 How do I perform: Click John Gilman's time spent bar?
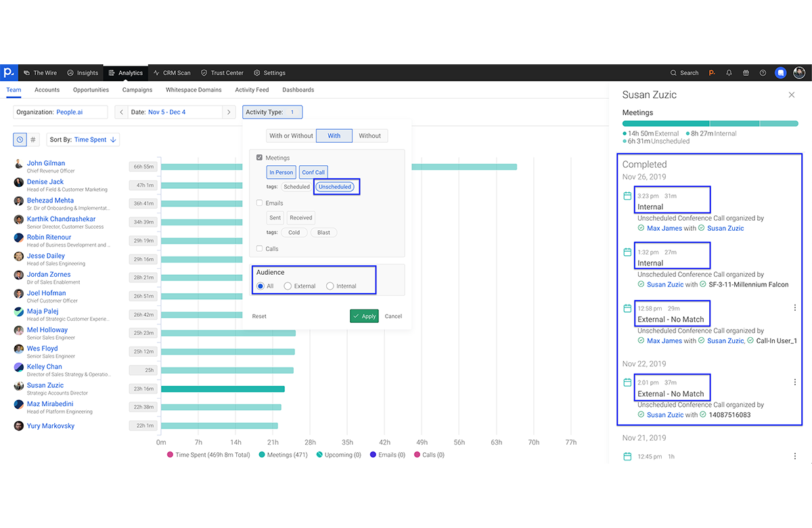pos(339,167)
